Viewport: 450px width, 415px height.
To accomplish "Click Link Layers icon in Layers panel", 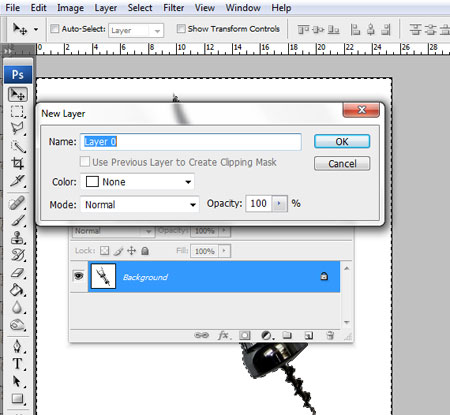I will [201, 335].
